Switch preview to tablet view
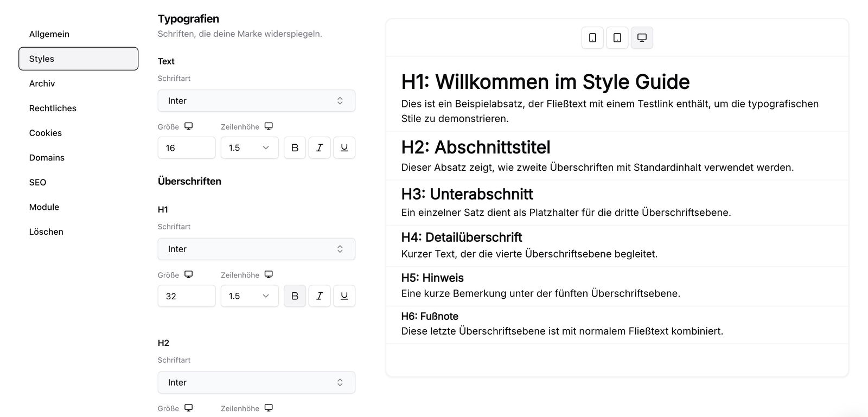The width and height of the screenshot is (868, 417). 617,38
